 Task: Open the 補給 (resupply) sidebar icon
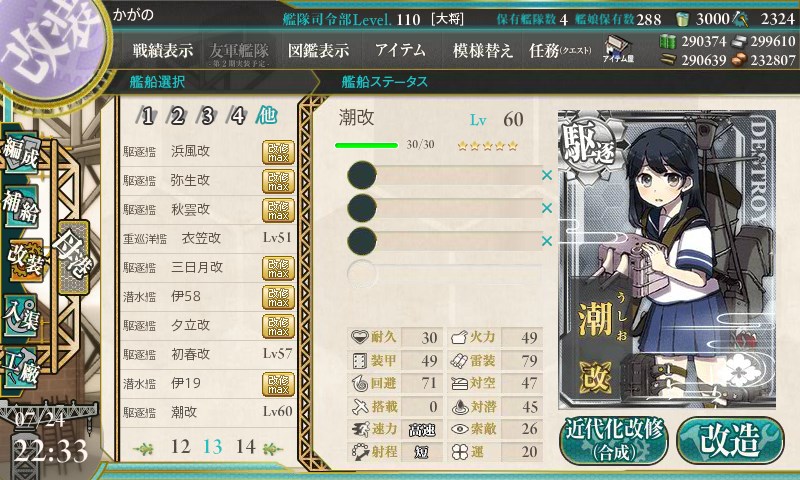click(x=21, y=207)
